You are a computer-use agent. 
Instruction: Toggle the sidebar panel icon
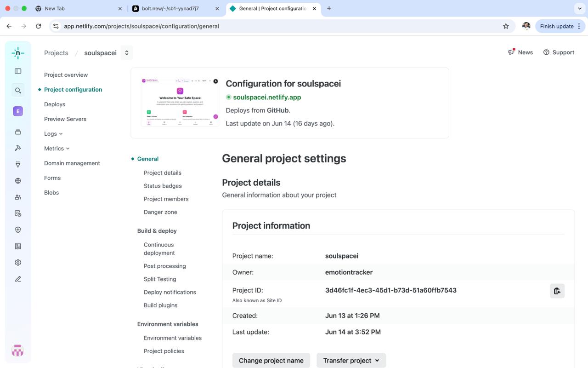pyautogui.click(x=18, y=71)
